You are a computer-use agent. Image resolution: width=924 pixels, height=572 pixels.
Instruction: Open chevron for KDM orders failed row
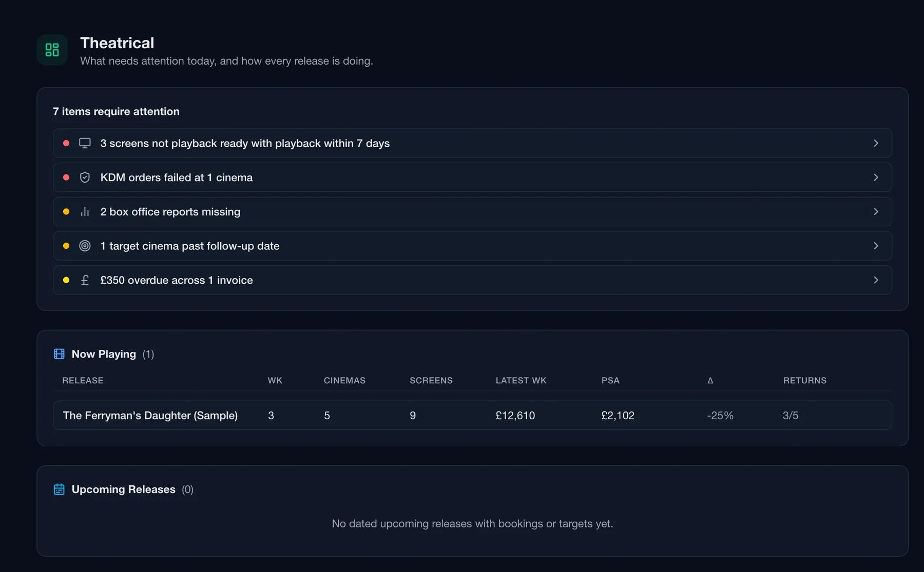(x=876, y=177)
